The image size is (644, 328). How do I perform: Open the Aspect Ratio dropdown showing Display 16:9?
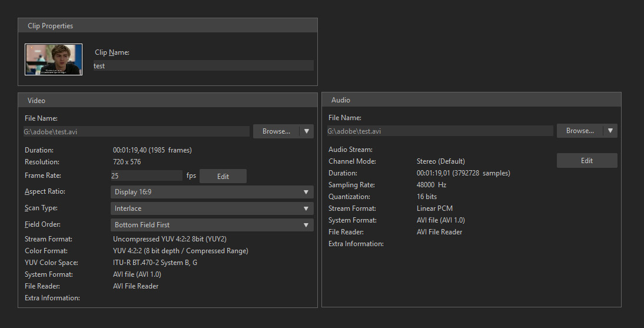point(211,192)
